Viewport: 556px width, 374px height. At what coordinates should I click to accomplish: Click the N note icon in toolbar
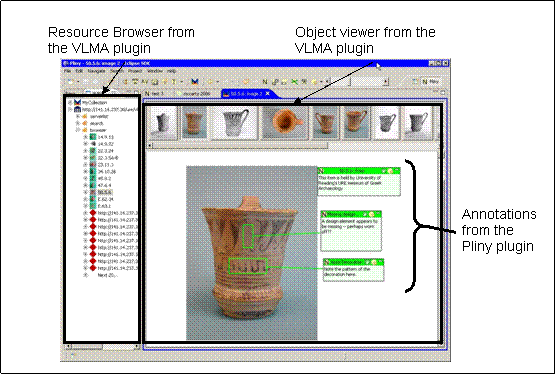[265, 82]
